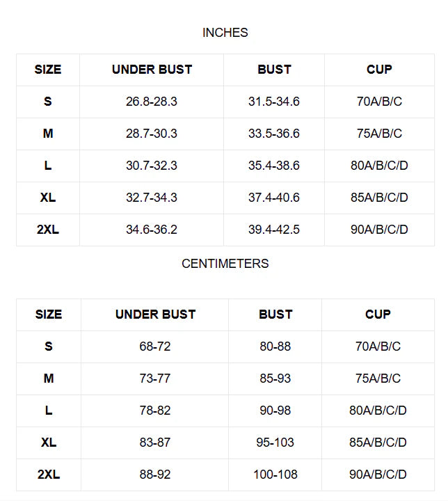
Task: Select the 30.7-32.3 under bust cell
Action: [x=152, y=166]
